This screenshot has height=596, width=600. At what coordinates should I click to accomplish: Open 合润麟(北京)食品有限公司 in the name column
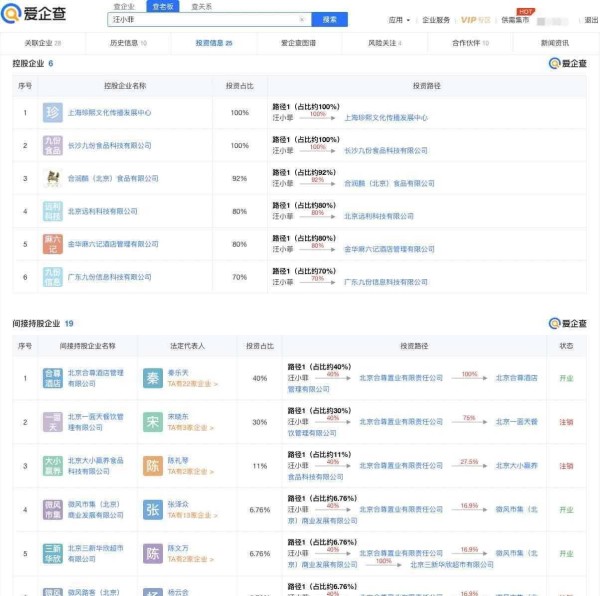point(113,178)
